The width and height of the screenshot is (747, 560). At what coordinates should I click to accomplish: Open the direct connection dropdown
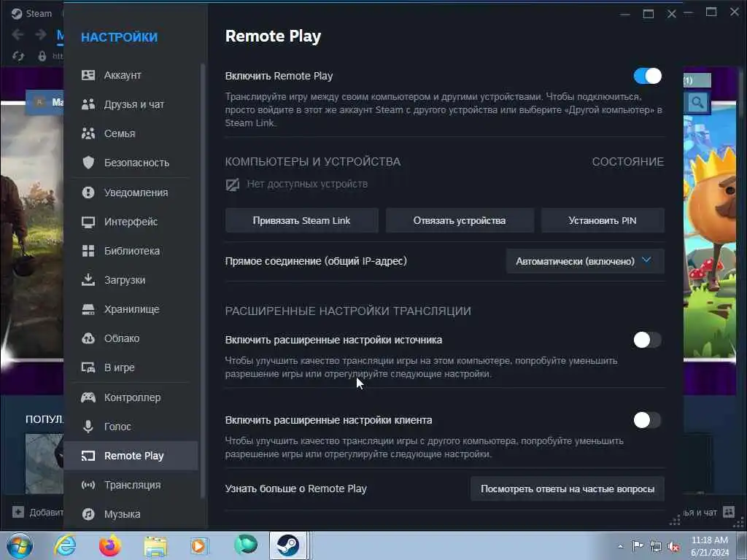tap(585, 261)
